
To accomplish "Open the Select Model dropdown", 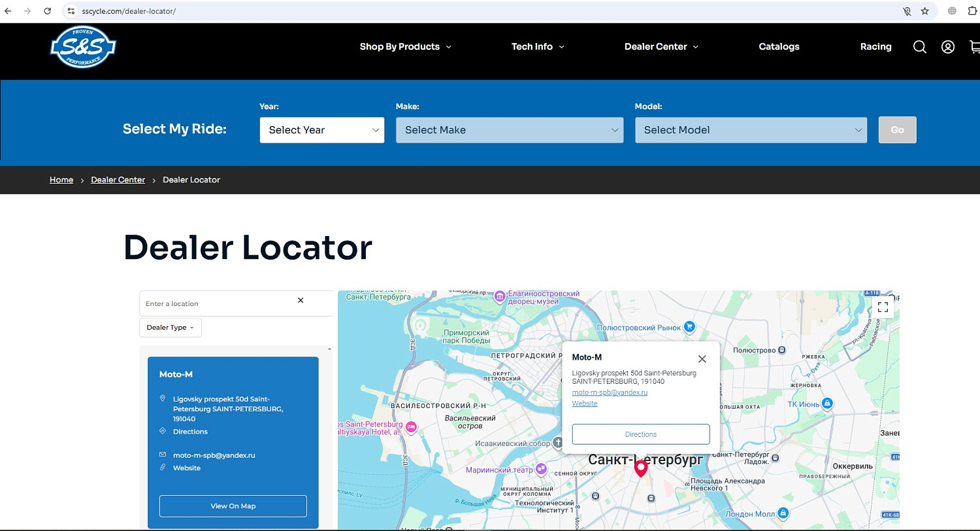I will [751, 129].
